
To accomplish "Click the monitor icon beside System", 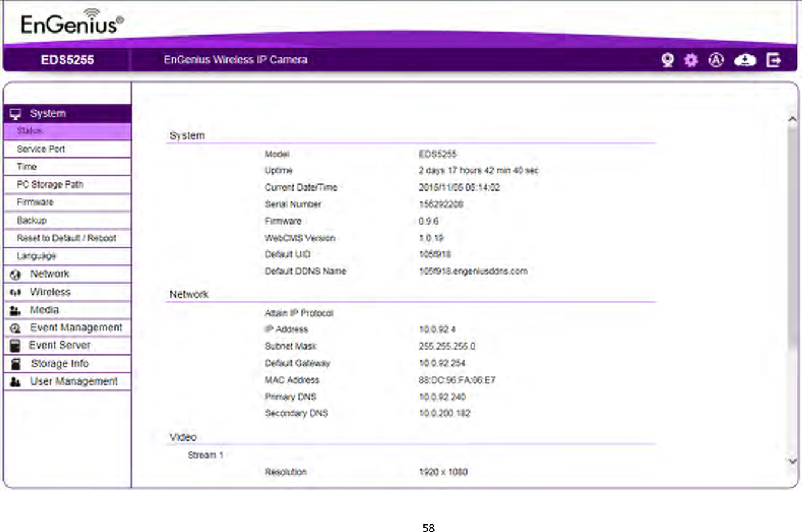I will [x=15, y=114].
